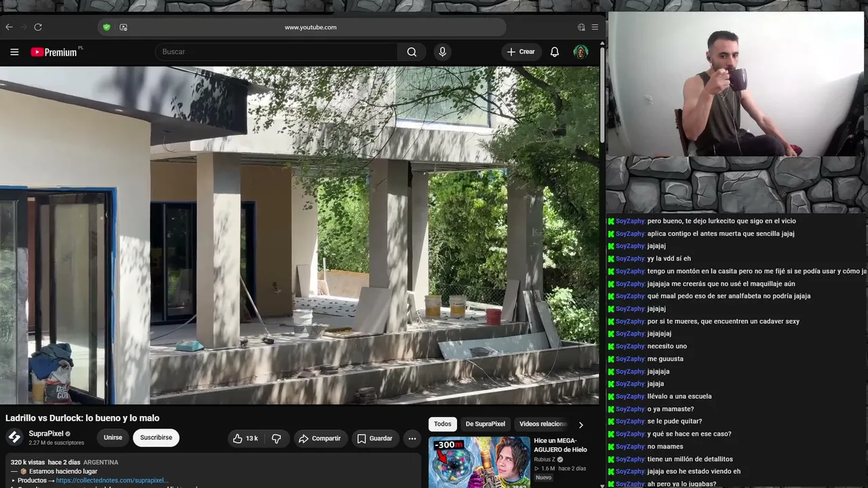Select the Todos filter chip
Viewport: 868px width, 488px height.
[x=443, y=424]
